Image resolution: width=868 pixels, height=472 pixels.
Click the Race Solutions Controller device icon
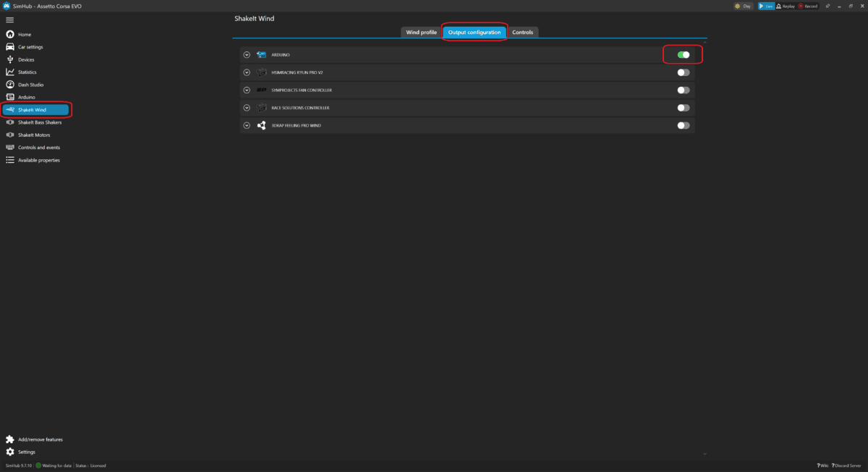coord(262,108)
